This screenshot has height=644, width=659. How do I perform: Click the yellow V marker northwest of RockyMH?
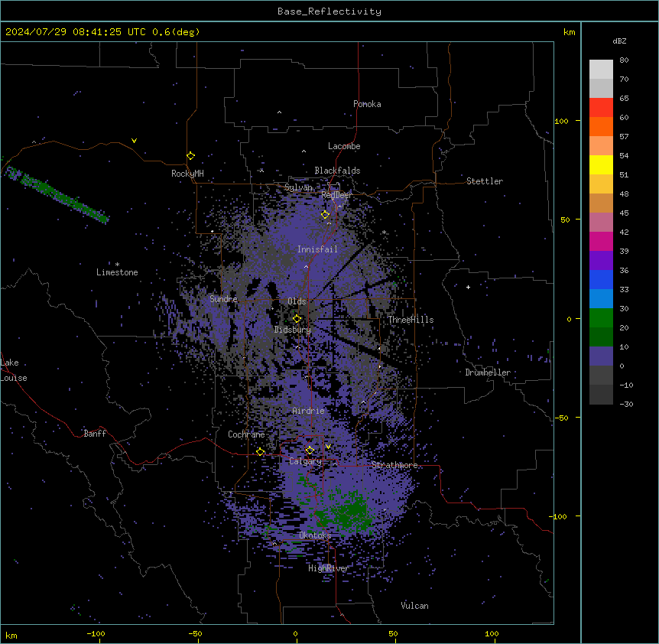[134, 141]
